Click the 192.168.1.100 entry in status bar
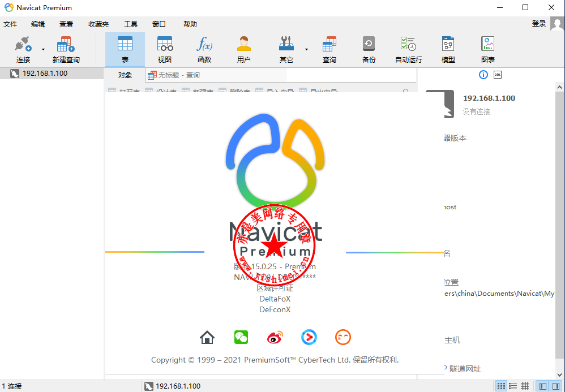The image size is (565, 392). coord(172,386)
